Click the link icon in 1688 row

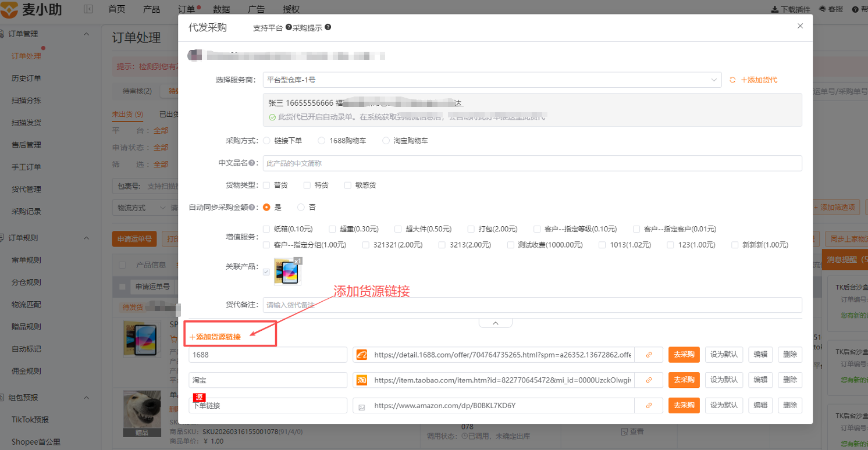[x=649, y=355]
